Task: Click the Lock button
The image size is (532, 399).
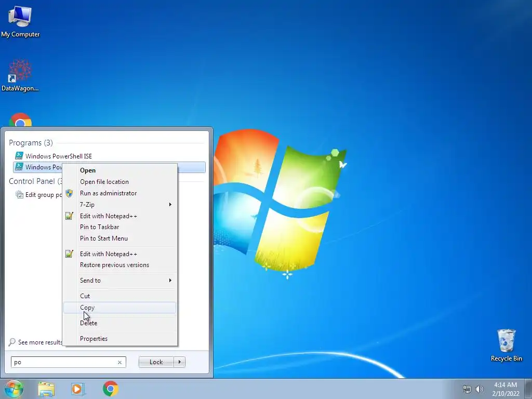Action: pos(156,362)
